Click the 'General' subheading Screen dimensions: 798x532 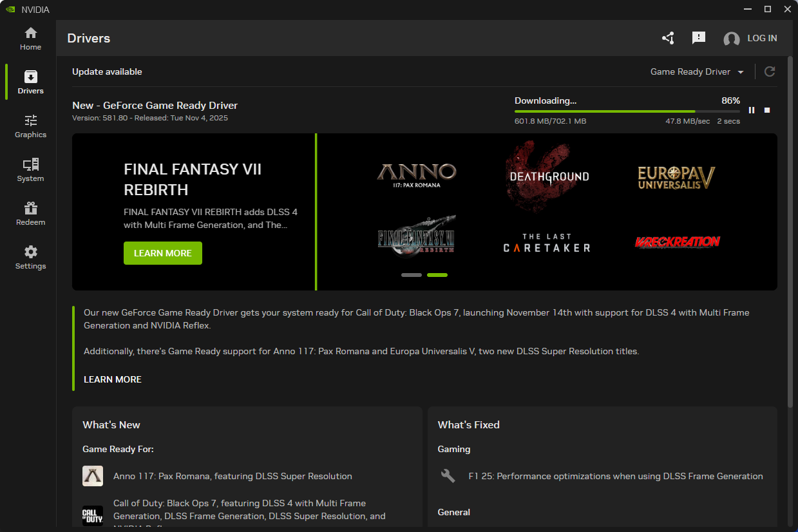tap(454, 512)
